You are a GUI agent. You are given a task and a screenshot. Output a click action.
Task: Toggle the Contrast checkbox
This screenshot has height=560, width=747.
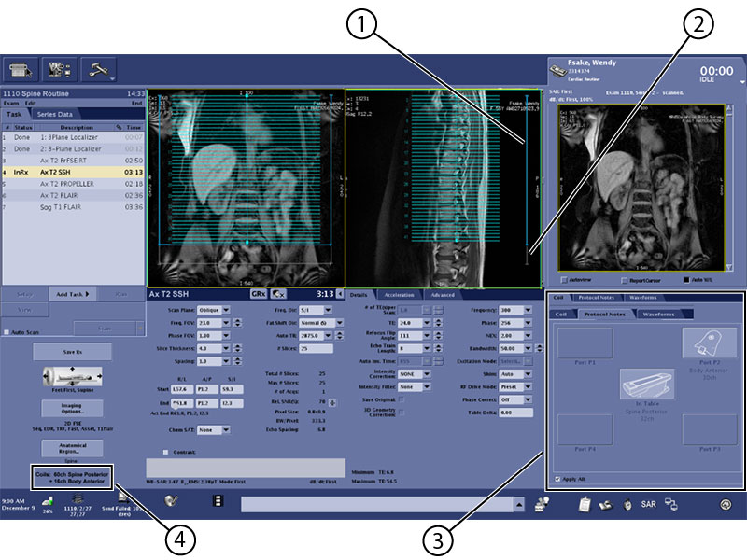[x=164, y=452]
